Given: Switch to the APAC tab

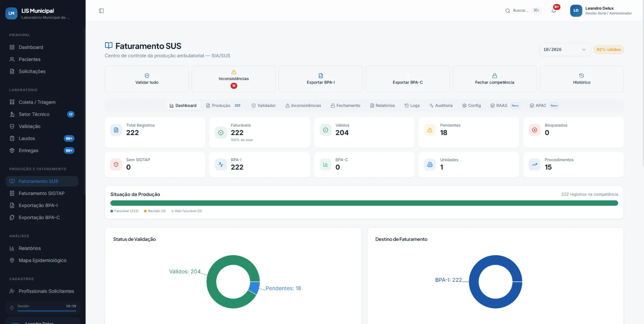Looking at the screenshot, I should coord(544,106).
